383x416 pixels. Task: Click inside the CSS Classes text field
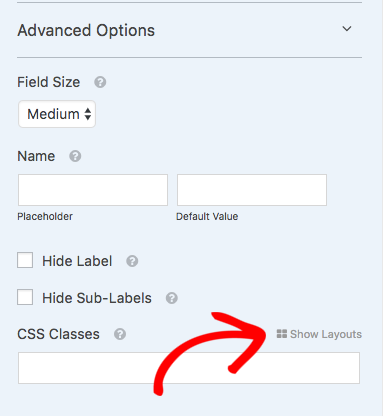point(189,368)
